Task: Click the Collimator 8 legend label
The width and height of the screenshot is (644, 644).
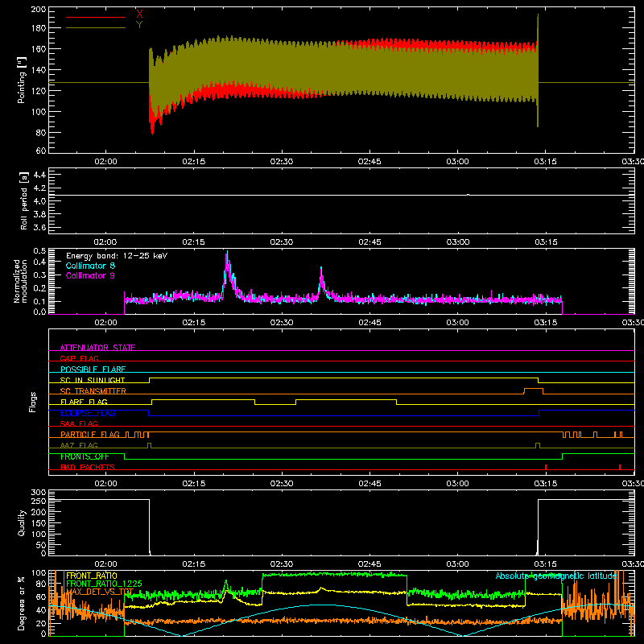Action: pos(90,266)
